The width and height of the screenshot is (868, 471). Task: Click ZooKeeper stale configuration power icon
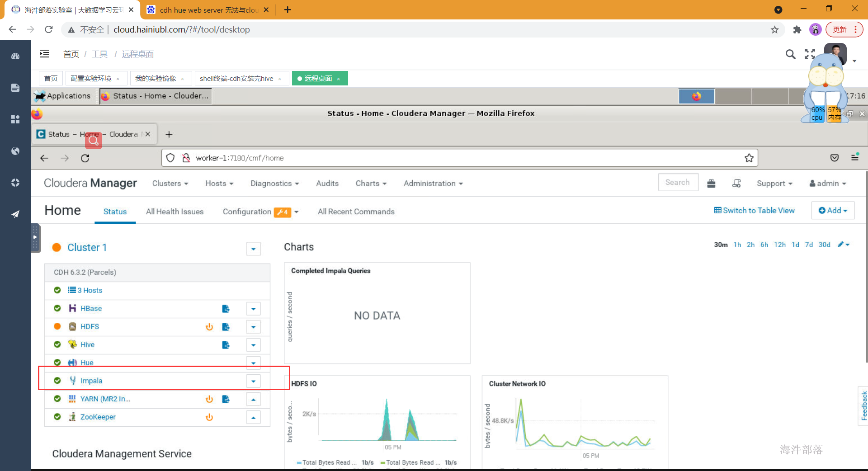[209, 417]
